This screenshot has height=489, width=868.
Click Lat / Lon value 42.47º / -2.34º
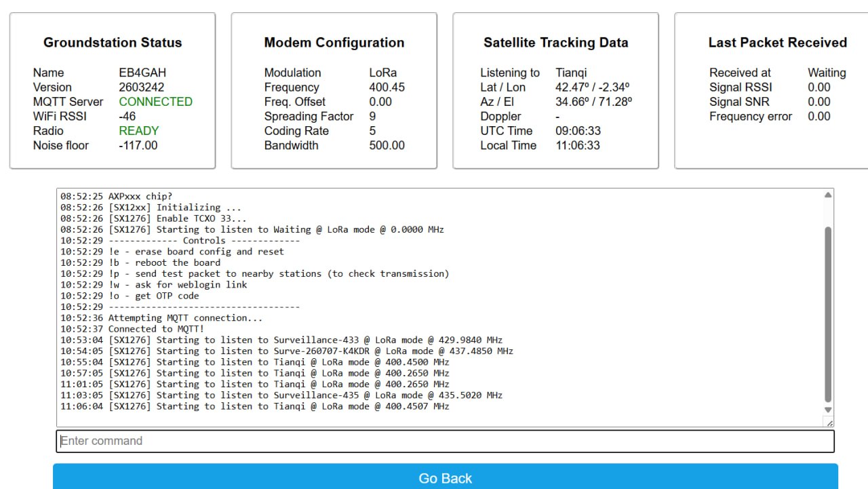tap(593, 87)
